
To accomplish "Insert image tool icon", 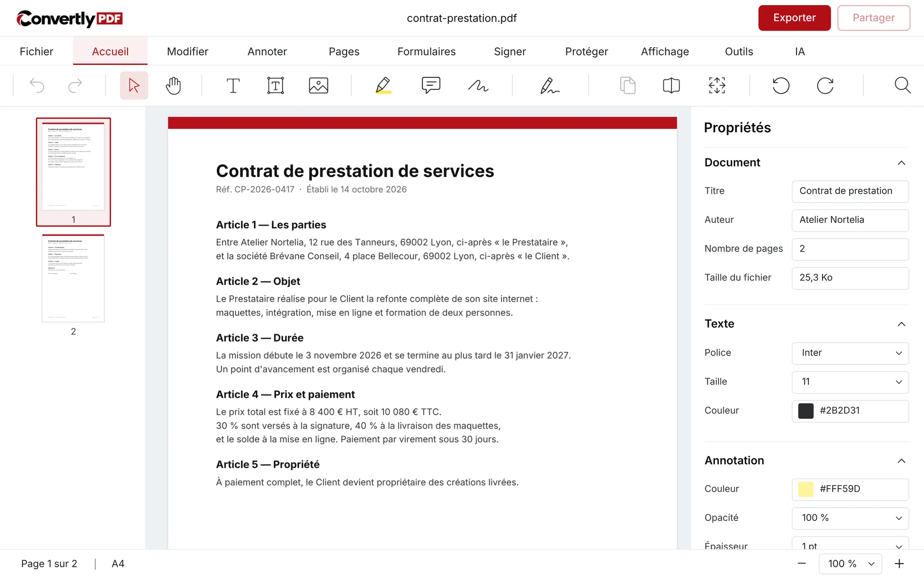I will (318, 86).
